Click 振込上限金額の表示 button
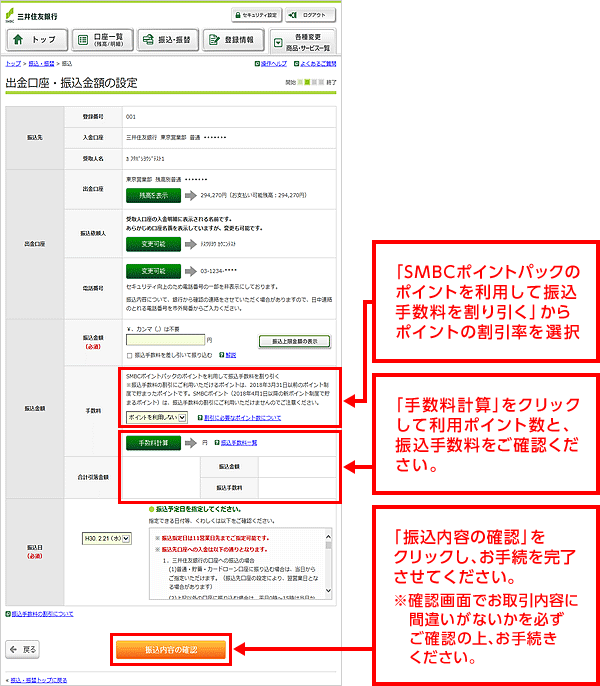The width and height of the screenshot is (600, 686). tap(295, 341)
